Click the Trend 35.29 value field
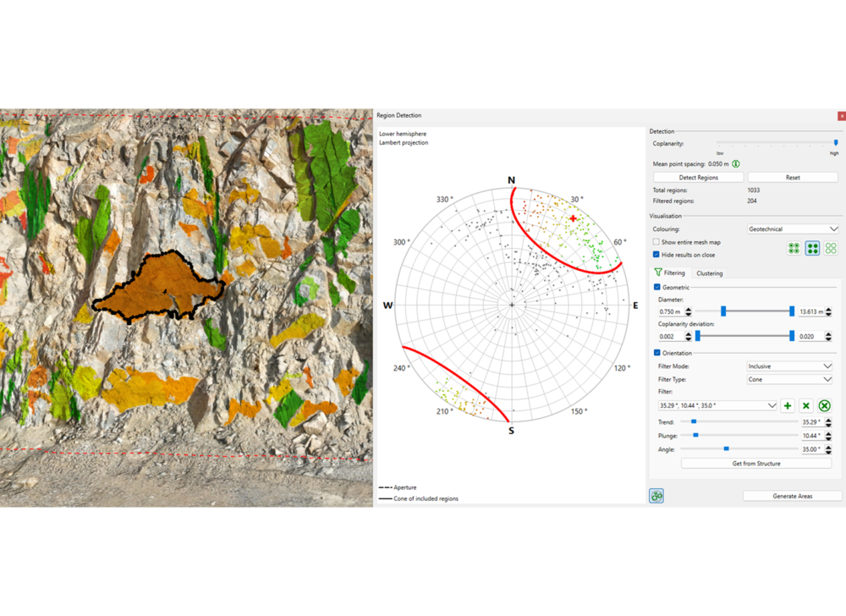This screenshot has height=616, width=846. click(812, 422)
